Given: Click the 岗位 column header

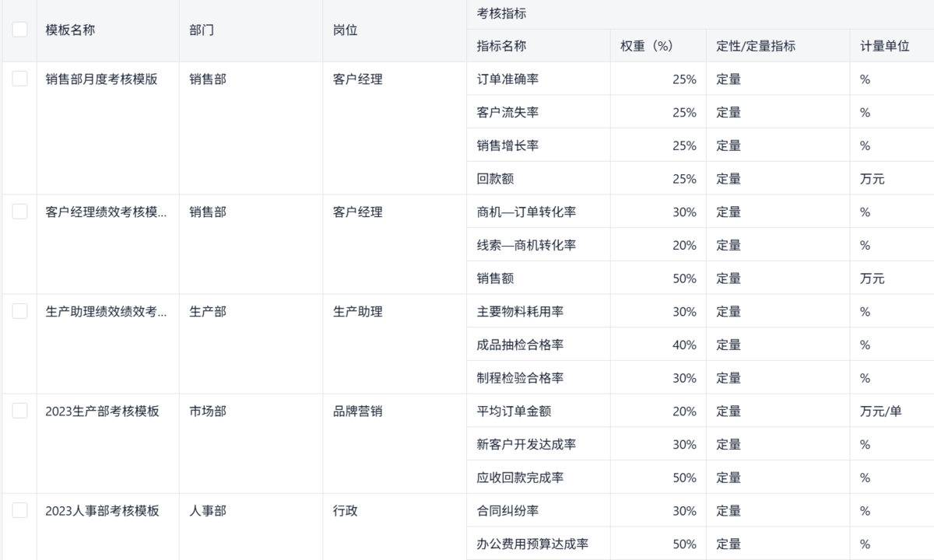Looking at the screenshot, I should [x=345, y=30].
